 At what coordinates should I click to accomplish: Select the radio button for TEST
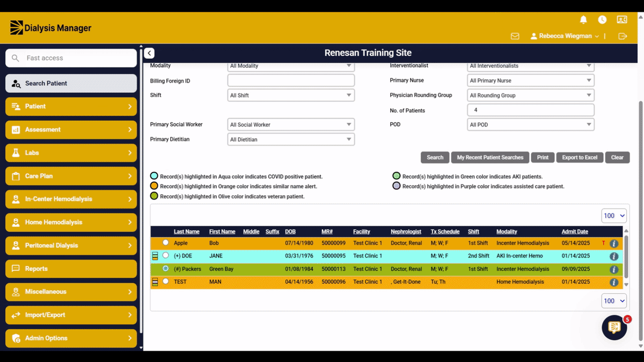click(165, 282)
